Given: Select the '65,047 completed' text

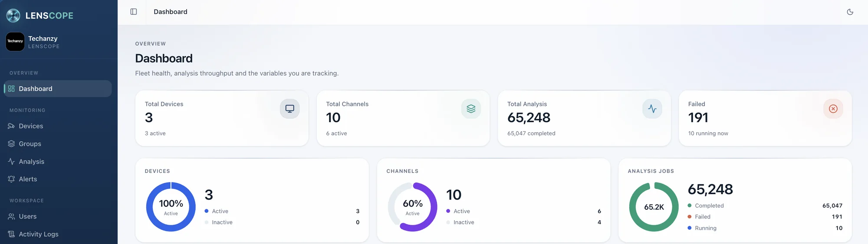Looking at the screenshot, I should (x=531, y=133).
